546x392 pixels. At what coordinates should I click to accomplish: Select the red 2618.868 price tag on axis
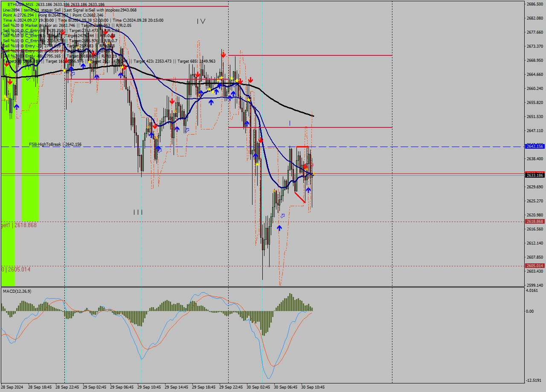pos(534,222)
